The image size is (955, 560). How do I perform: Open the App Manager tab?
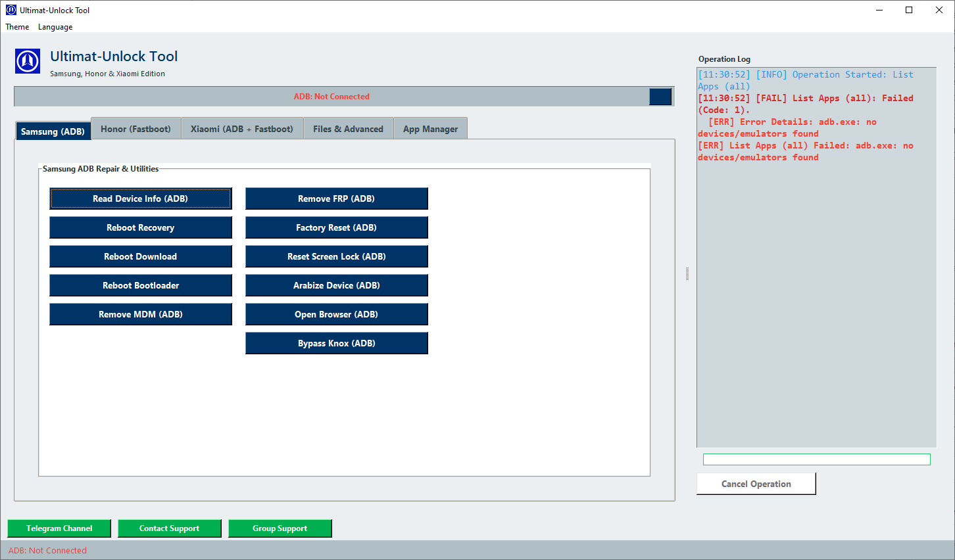(430, 128)
